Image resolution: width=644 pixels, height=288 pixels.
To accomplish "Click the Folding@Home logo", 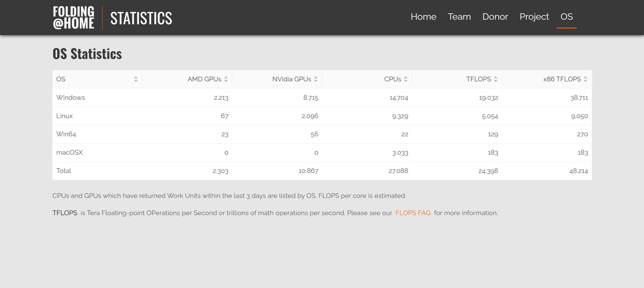I will (73, 17).
